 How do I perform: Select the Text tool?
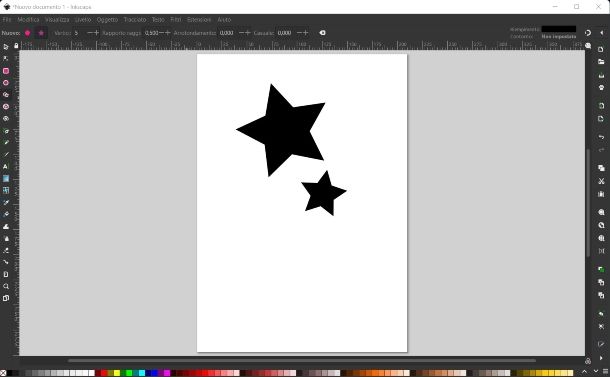click(x=6, y=167)
